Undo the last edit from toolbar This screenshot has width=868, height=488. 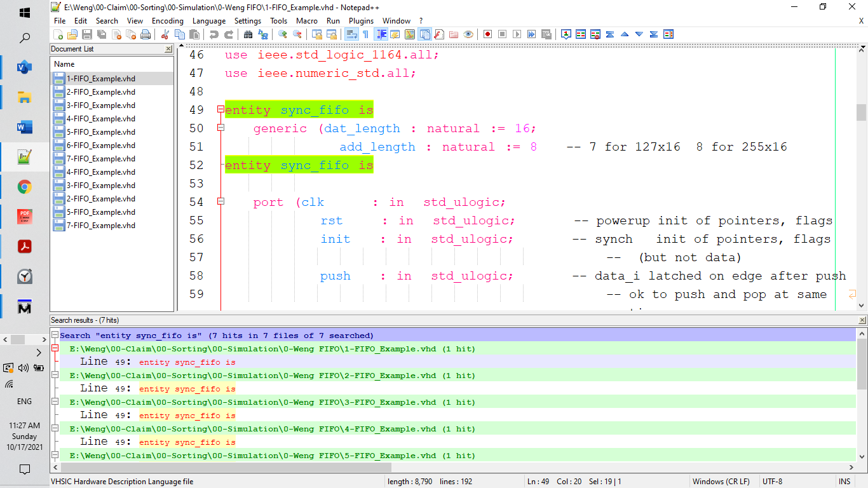coord(214,34)
